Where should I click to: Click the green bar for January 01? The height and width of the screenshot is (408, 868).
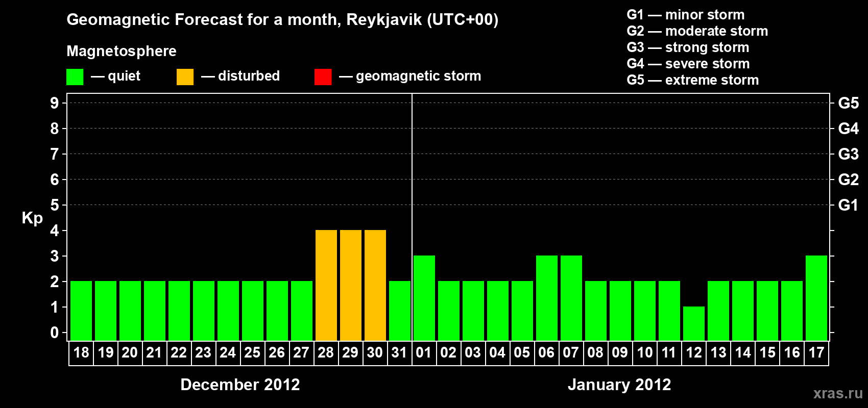coord(424,298)
